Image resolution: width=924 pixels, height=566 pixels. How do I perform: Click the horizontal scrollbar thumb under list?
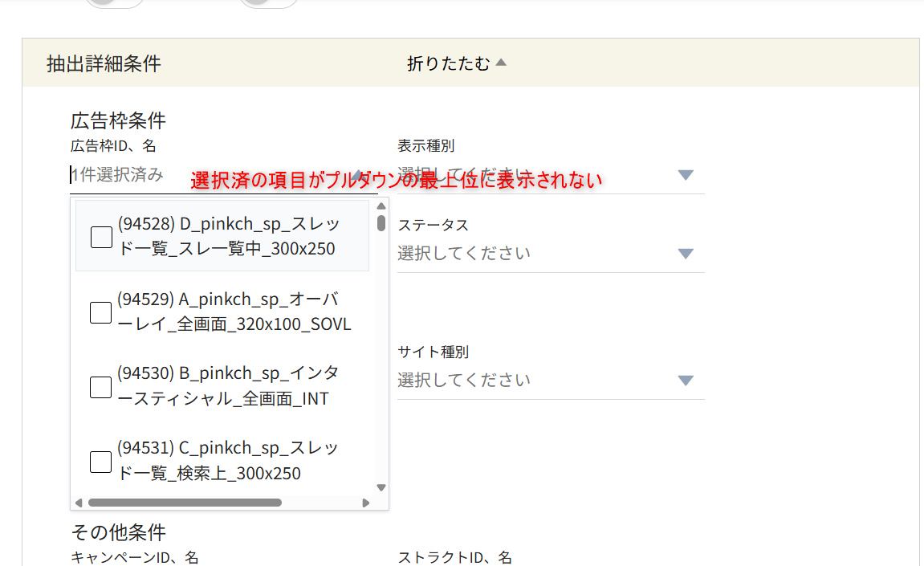185,503
